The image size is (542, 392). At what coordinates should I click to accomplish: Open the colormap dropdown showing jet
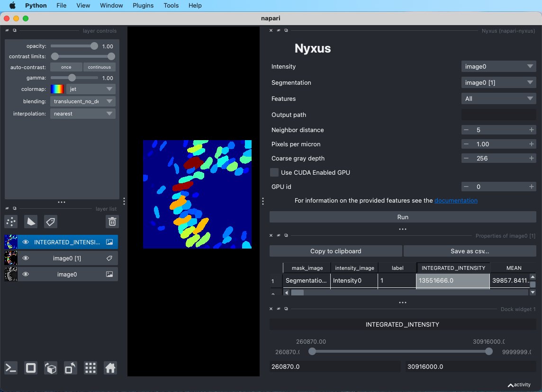click(x=90, y=89)
